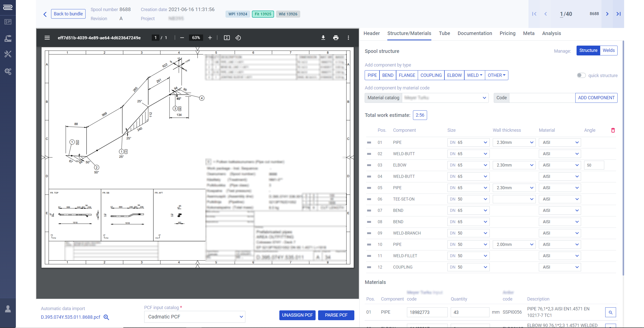Viewport: 644px width, 328px height.
Task: Switch Manage mode to Welds
Action: [x=608, y=50]
